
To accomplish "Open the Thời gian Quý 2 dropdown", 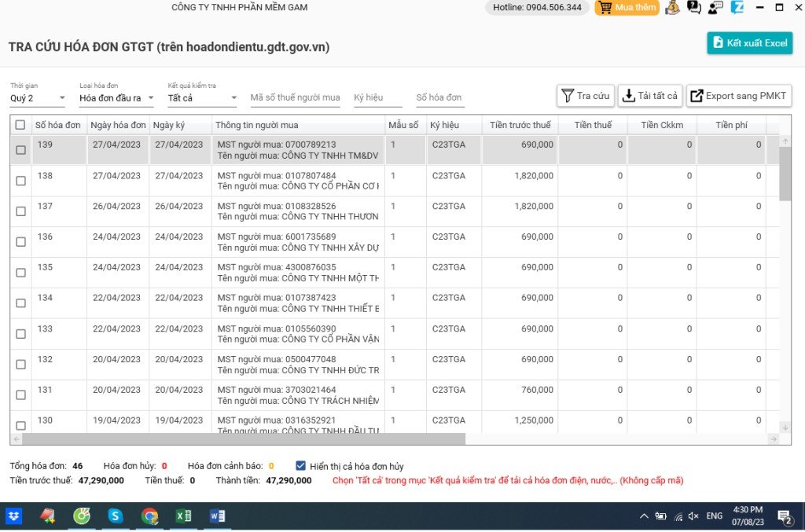I will click(x=35, y=97).
